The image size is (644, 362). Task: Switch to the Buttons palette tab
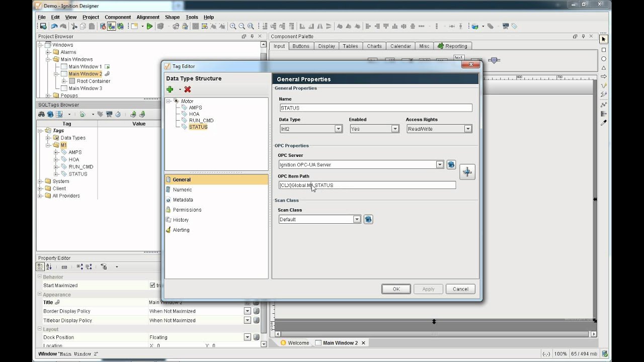coord(301,46)
